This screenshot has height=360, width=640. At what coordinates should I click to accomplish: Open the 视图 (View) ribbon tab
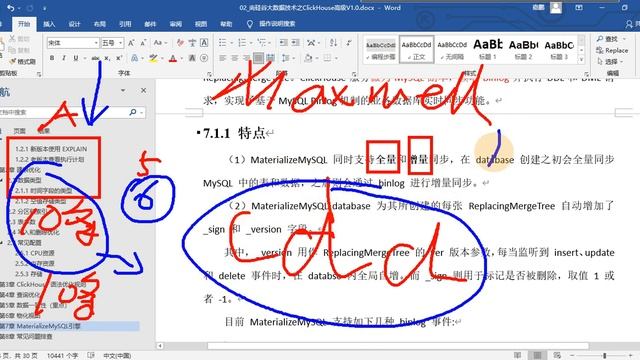click(201, 24)
